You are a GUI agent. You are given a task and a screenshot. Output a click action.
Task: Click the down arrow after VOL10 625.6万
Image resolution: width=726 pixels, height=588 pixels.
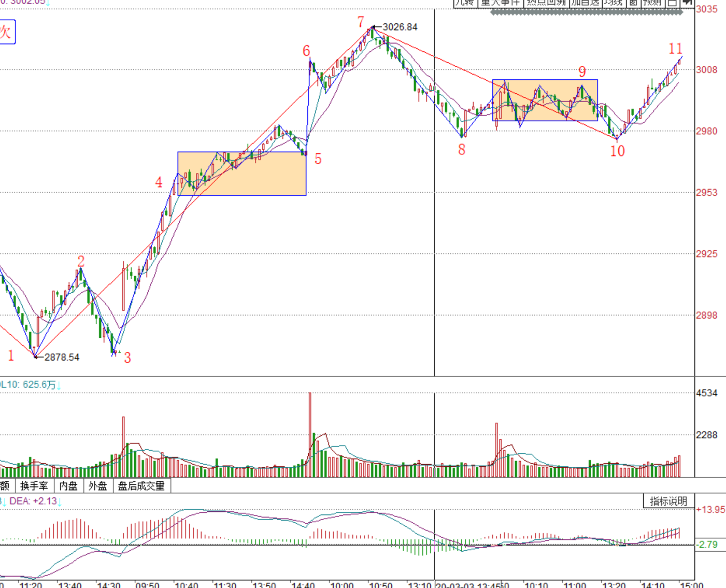pyautogui.click(x=59, y=385)
